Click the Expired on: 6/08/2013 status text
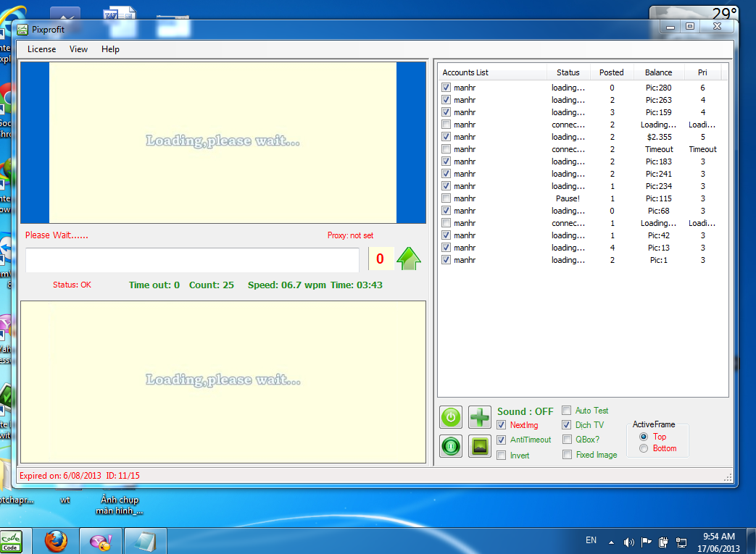This screenshot has width=756, height=554. coord(60,476)
